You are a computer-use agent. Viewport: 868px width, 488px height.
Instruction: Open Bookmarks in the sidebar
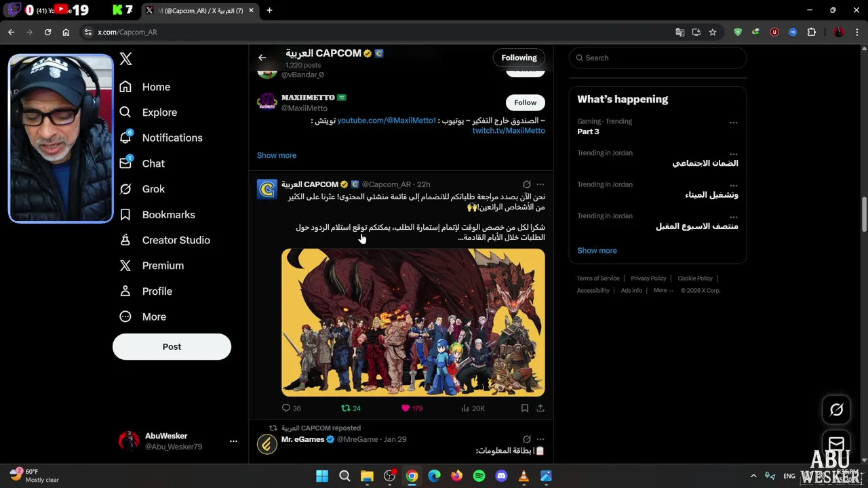tap(157, 215)
